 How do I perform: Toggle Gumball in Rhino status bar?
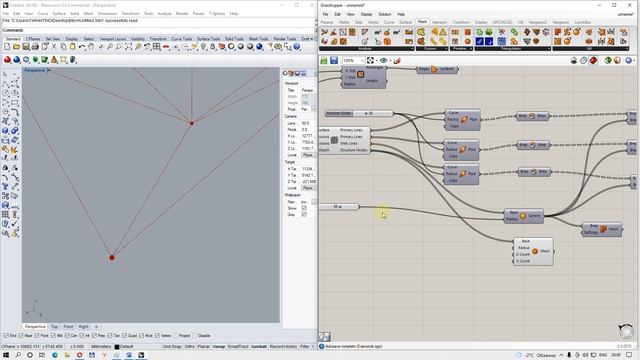pos(259,347)
